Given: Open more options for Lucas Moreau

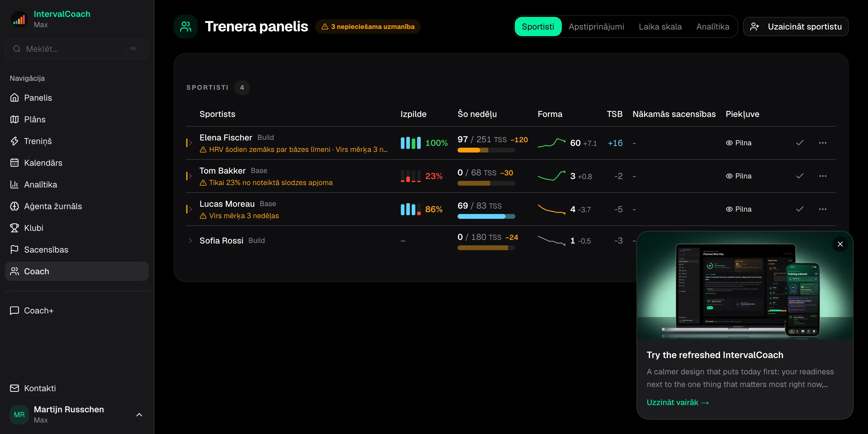Looking at the screenshot, I should pyautogui.click(x=822, y=209).
